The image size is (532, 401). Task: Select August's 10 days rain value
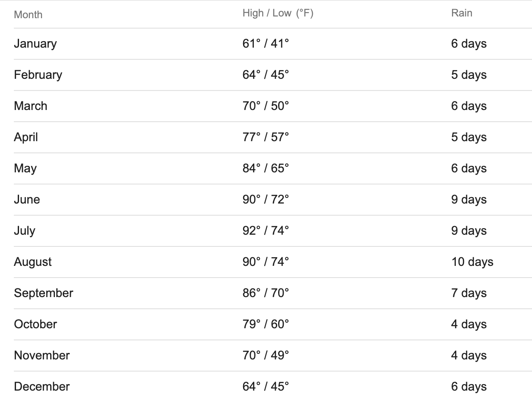pyautogui.click(x=472, y=262)
